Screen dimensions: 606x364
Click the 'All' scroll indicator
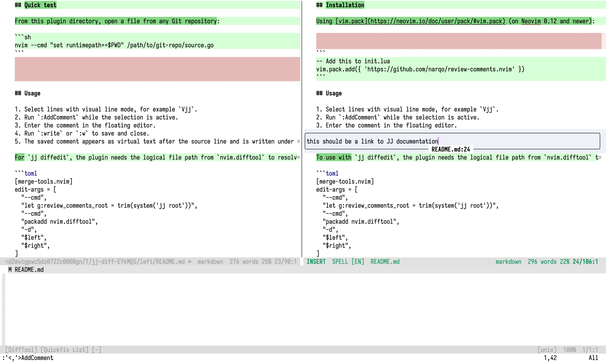coord(593,358)
